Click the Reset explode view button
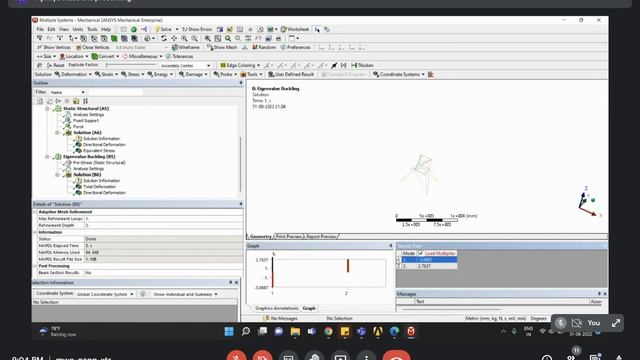 pos(56,65)
